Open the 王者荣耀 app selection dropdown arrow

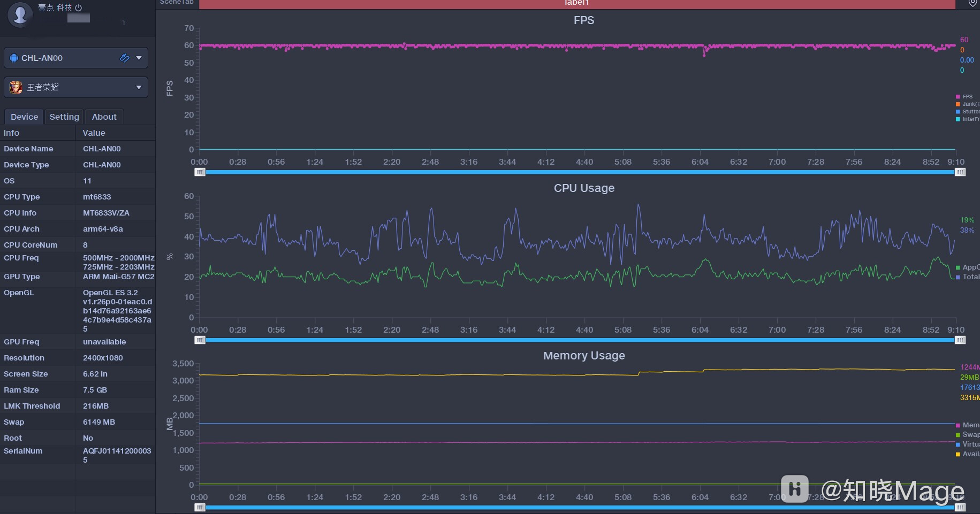[139, 87]
